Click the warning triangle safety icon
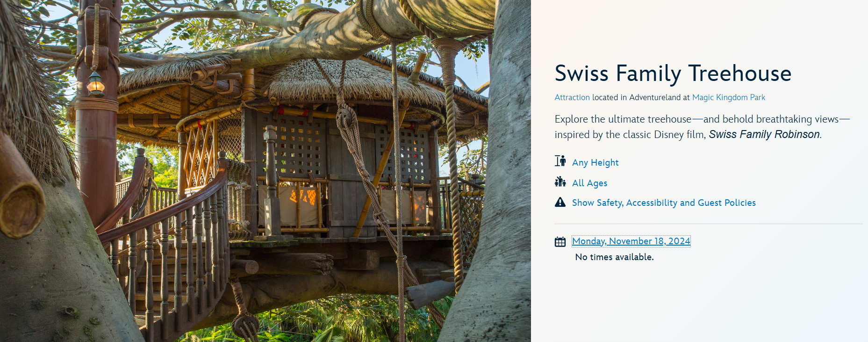The width and height of the screenshot is (868, 342). [560, 202]
